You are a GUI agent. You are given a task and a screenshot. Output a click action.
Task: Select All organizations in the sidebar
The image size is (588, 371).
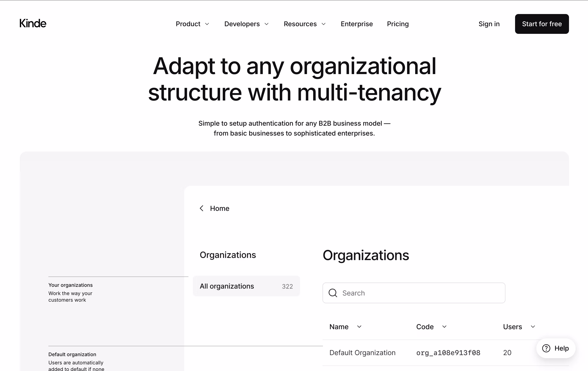246,286
